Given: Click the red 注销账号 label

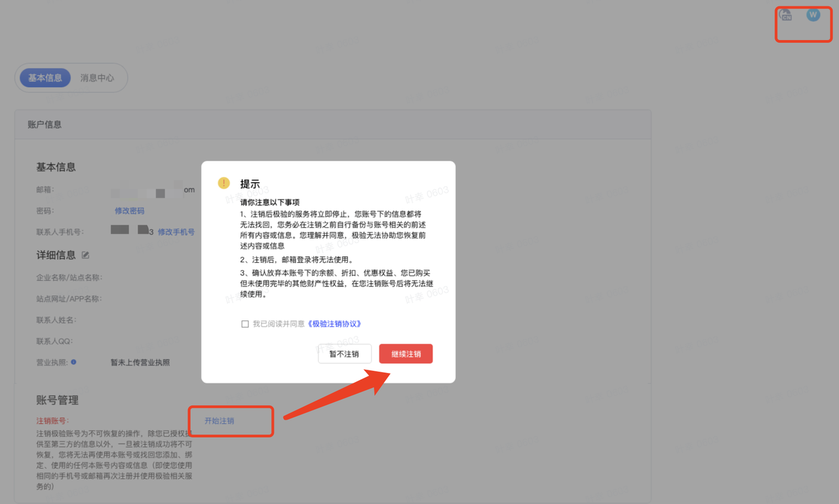Looking at the screenshot, I should (x=51, y=420).
